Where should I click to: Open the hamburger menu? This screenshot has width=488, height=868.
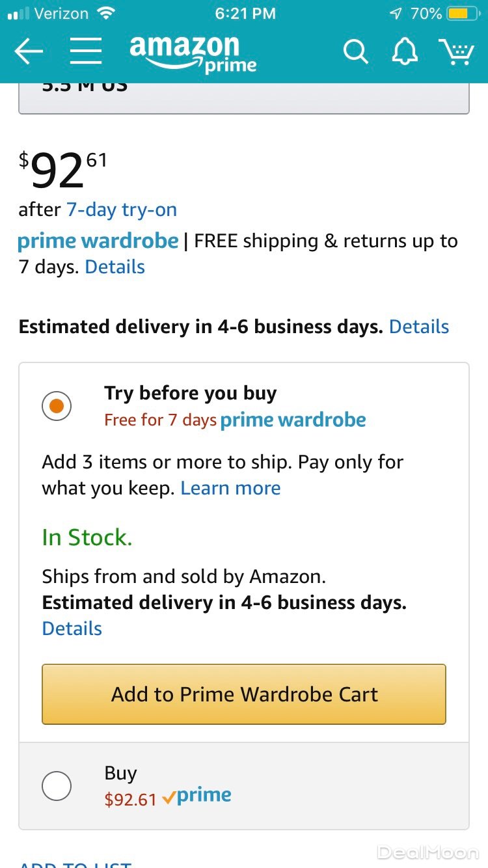click(x=85, y=51)
